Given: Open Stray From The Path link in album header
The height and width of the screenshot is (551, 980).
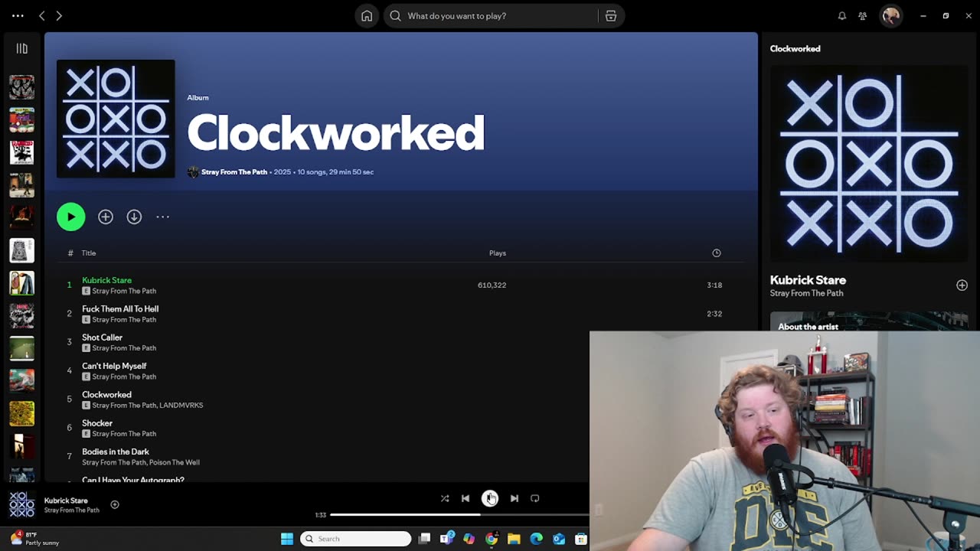Looking at the screenshot, I should tap(234, 172).
